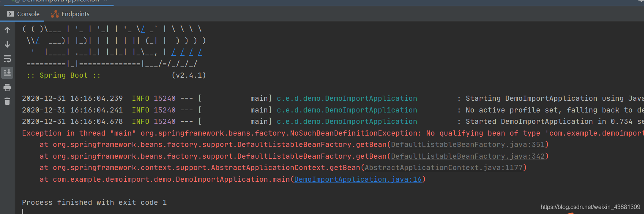Switch to the Endpoints tab

pyautogui.click(x=70, y=14)
